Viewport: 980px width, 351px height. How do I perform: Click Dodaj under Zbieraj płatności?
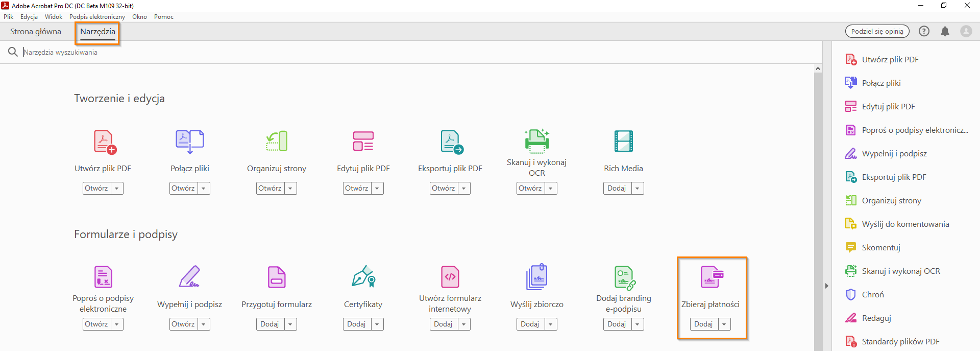click(704, 324)
